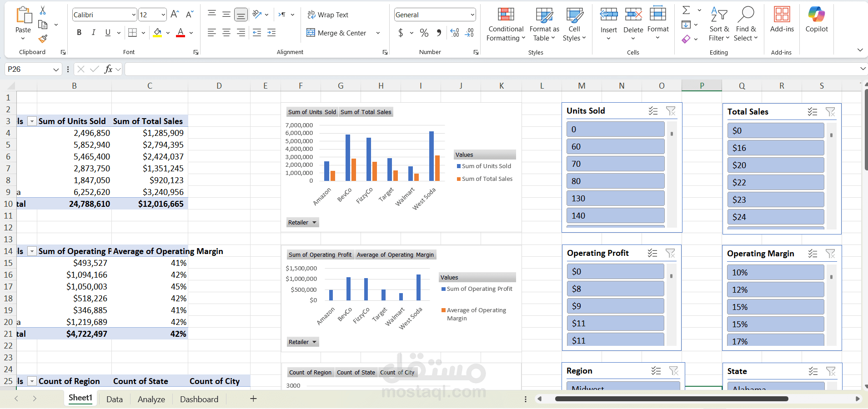This screenshot has width=868, height=409.
Task: Click Insert cells icon
Action: [x=608, y=15]
